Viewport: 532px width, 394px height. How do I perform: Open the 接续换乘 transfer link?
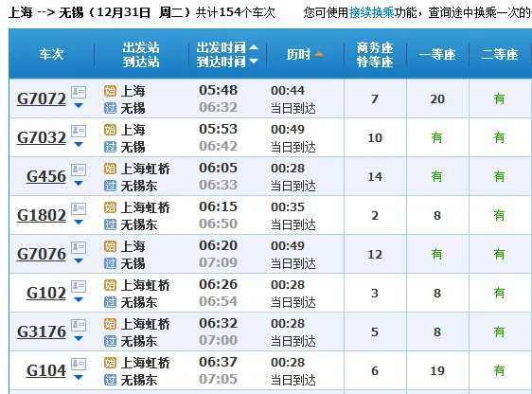click(372, 12)
